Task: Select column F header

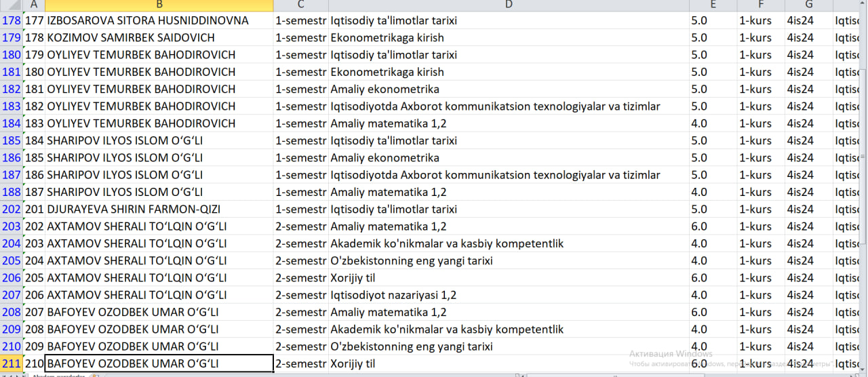Action: [761, 5]
